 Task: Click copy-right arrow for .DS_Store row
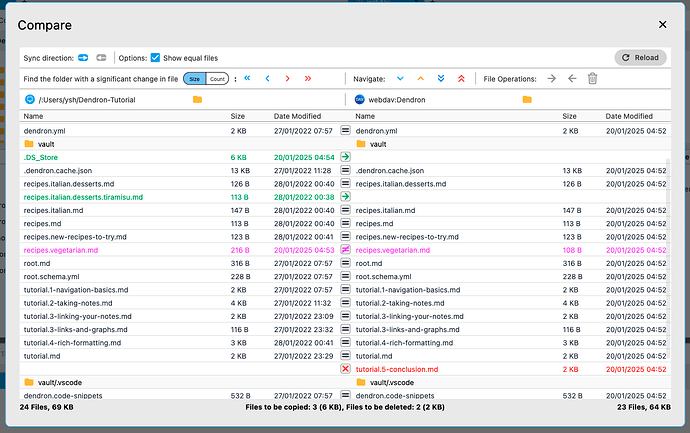pyautogui.click(x=345, y=157)
